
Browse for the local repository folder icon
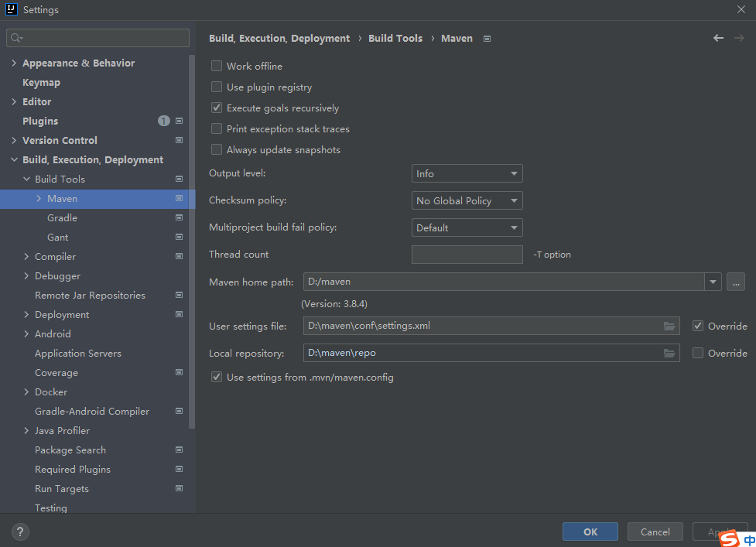[x=669, y=353]
